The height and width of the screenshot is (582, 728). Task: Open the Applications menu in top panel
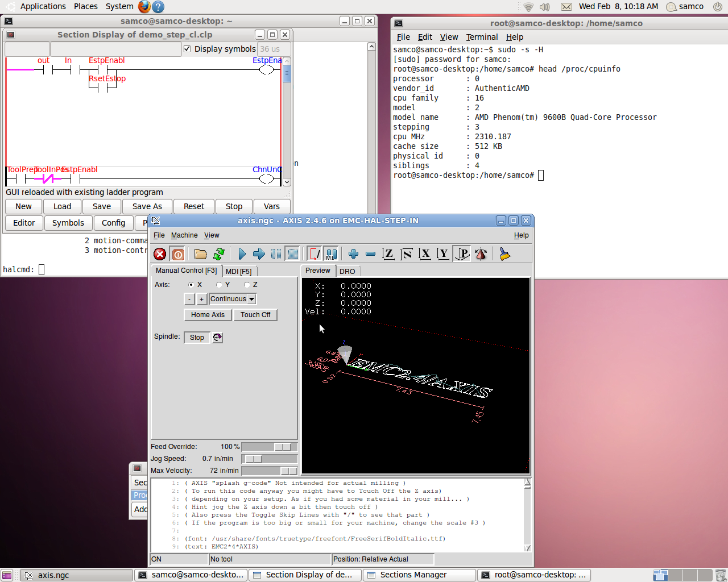(43, 6)
